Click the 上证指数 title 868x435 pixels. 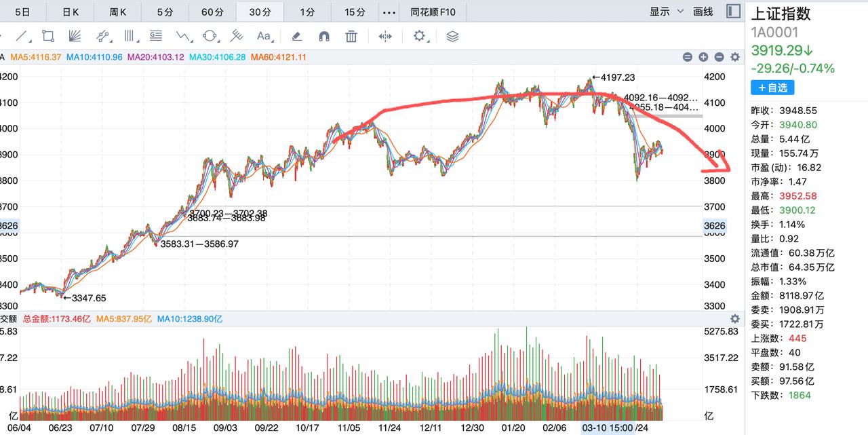[781, 13]
